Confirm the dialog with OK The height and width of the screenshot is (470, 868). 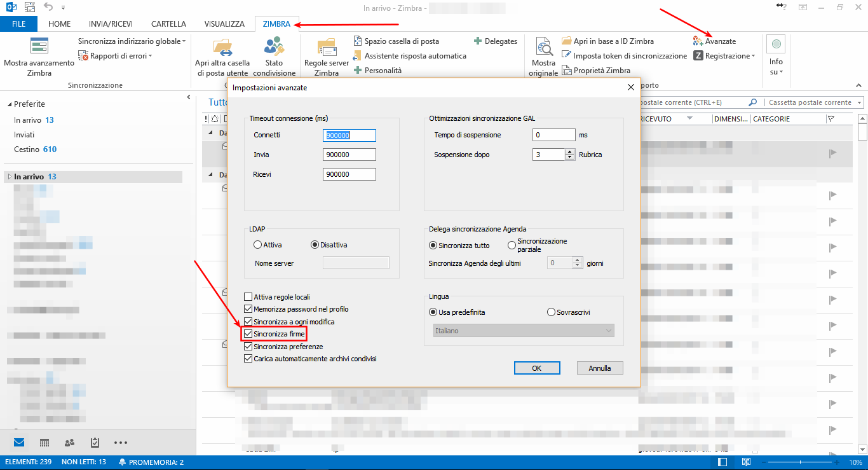coord(537,368)
